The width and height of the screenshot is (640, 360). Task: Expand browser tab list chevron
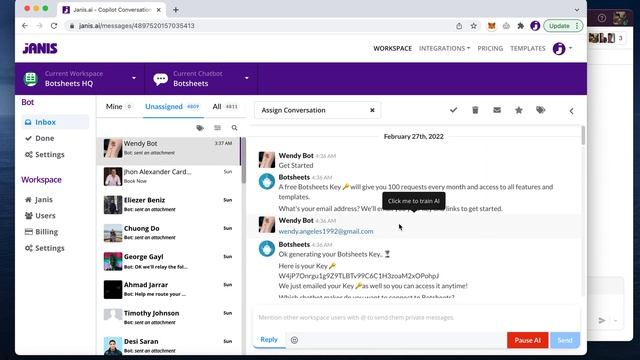(x=576, y=10)
